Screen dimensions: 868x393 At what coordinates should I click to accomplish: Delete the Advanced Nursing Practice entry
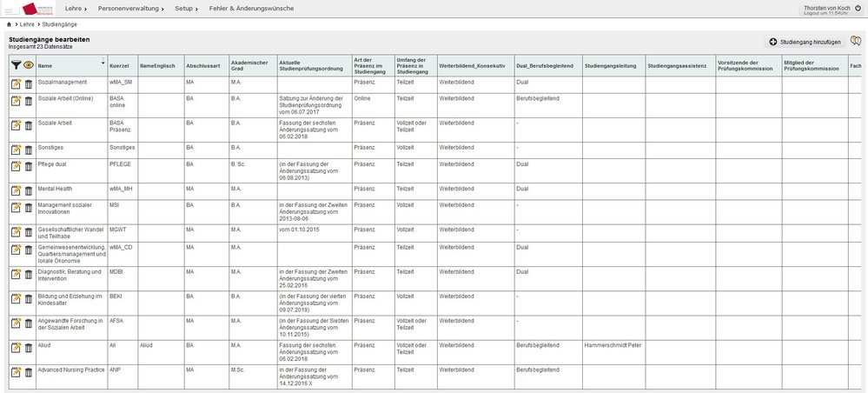28,373
